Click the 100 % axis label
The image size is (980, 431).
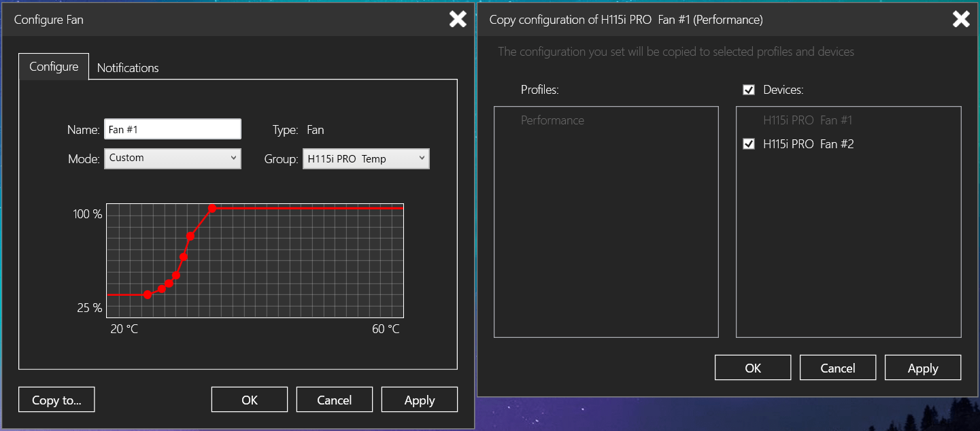click(x=88, y=214)
